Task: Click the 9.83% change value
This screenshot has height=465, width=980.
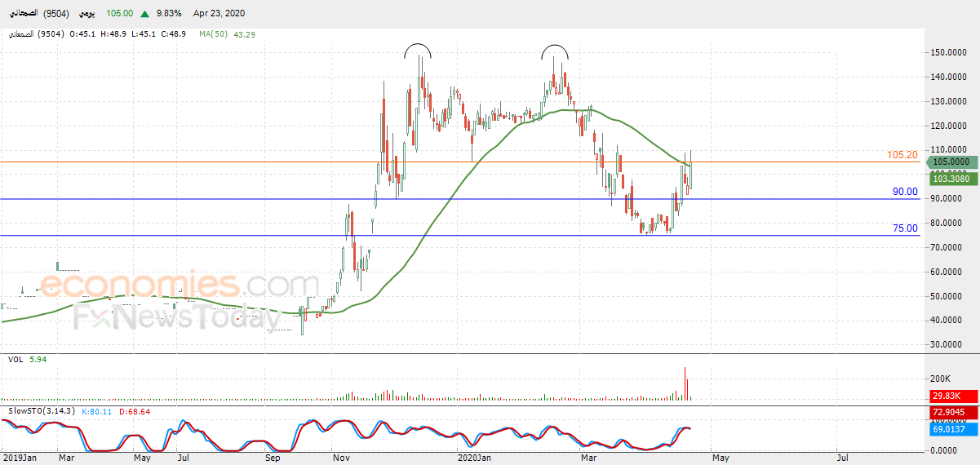Action: click(170, 14)
